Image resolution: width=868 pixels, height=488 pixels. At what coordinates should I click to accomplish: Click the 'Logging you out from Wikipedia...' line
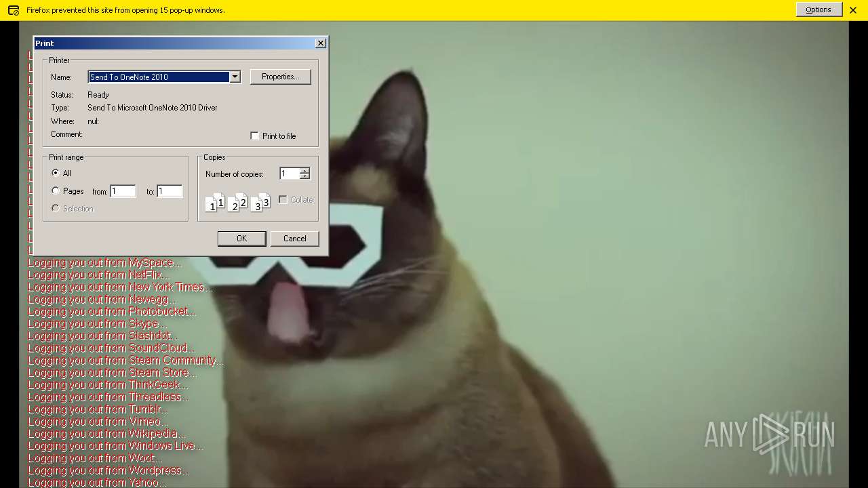(x=106, y=434)
